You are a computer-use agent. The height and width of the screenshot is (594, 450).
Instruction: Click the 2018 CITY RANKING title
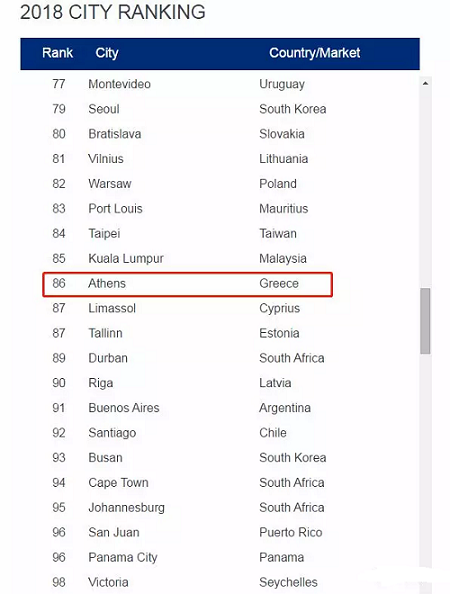pos(112,12)
